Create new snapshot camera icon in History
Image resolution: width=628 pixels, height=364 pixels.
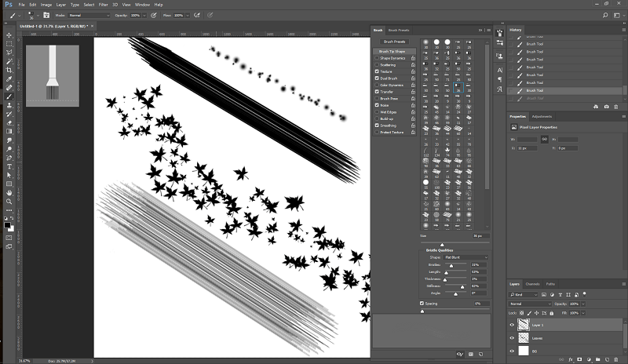pos(606,107)
